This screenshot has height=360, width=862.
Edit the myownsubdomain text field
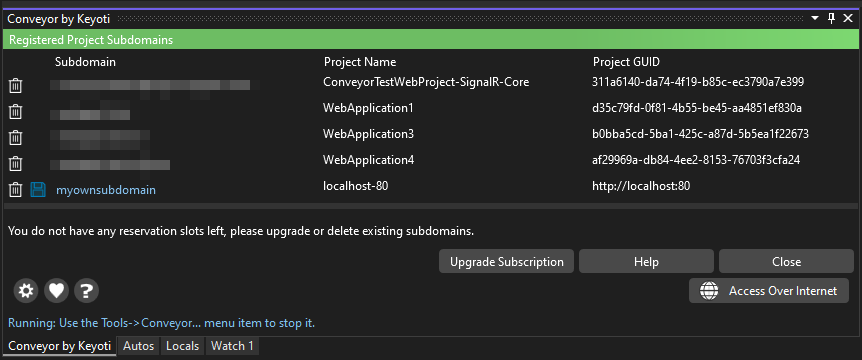coord(106,190)
